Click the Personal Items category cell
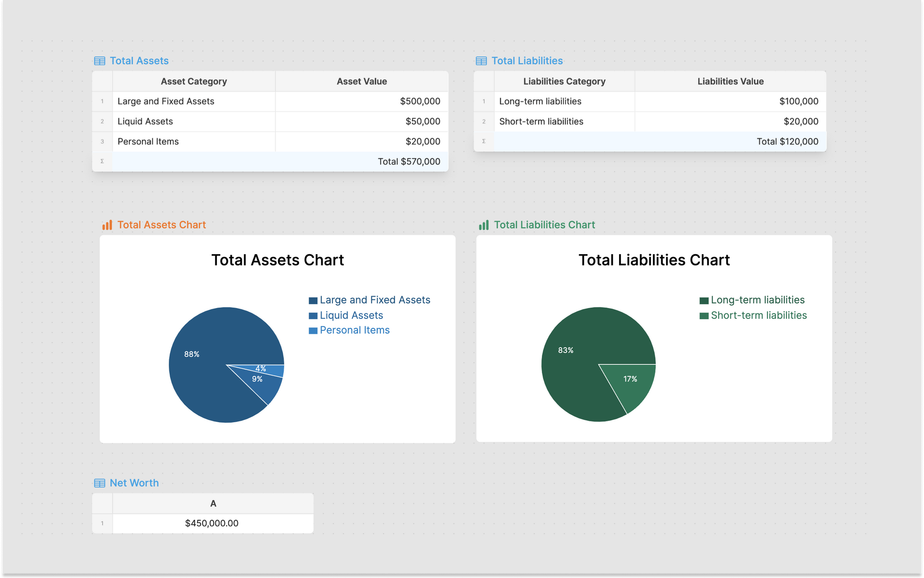 [194, 142]
